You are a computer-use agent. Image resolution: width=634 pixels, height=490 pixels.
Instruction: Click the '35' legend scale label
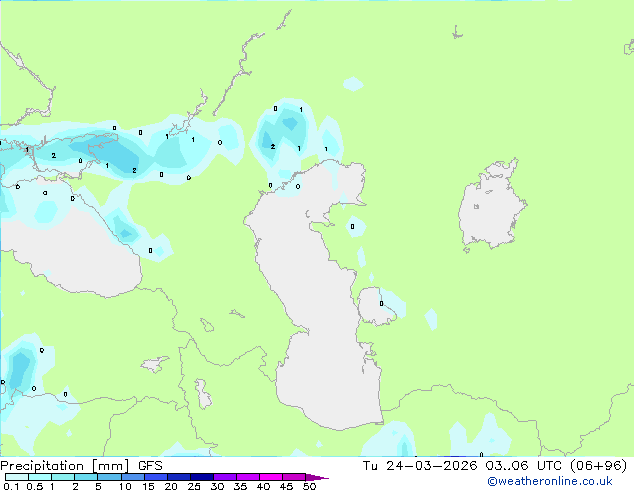240,486
